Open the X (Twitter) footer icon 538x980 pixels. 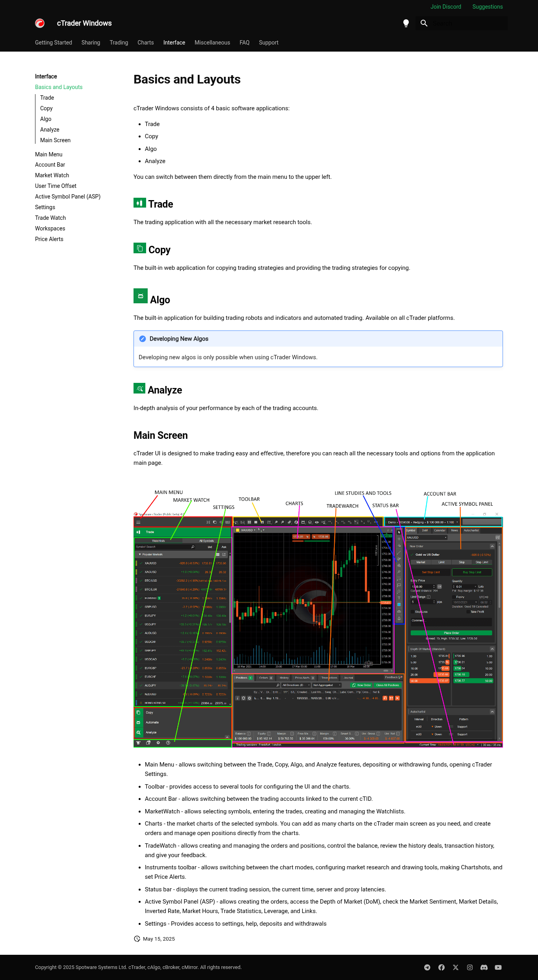pos(456,967)
